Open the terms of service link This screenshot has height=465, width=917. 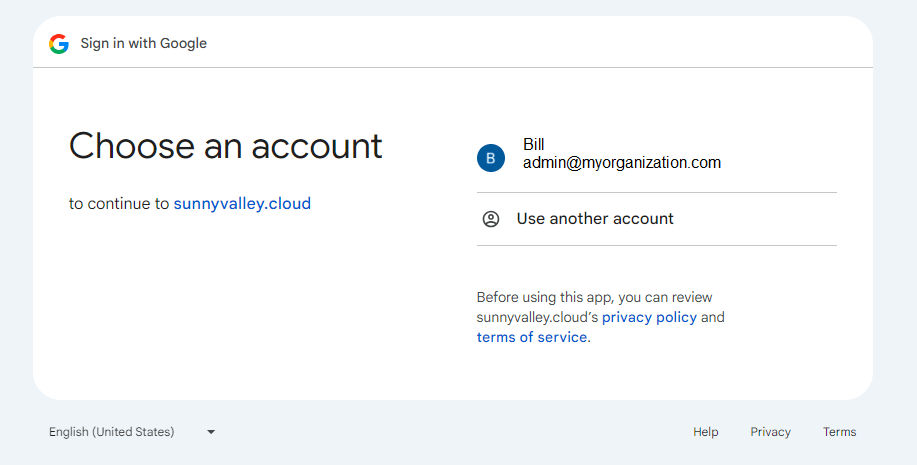click(531, 337)
